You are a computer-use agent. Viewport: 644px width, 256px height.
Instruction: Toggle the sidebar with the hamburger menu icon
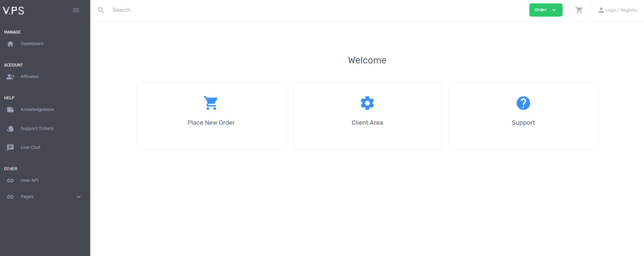pos(76,10)
